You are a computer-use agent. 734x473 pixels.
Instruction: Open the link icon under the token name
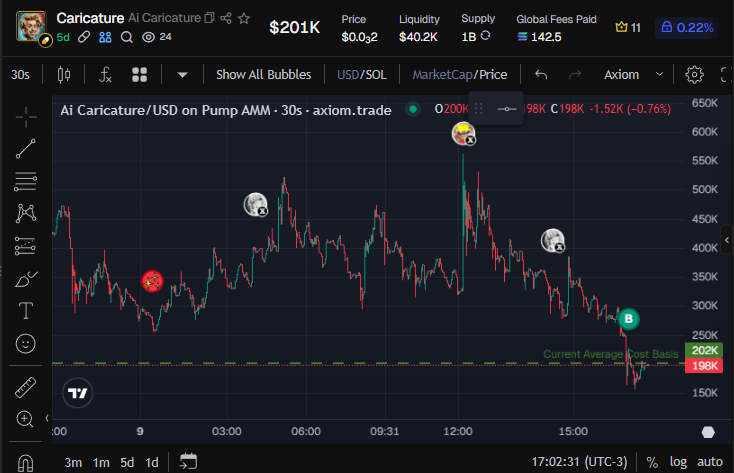click(x=84, y=37)
